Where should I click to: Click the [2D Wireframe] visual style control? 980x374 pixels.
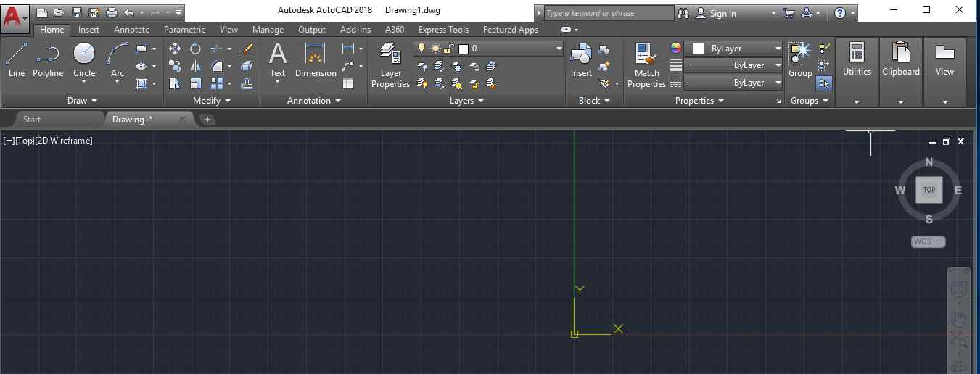pos(64,141)
